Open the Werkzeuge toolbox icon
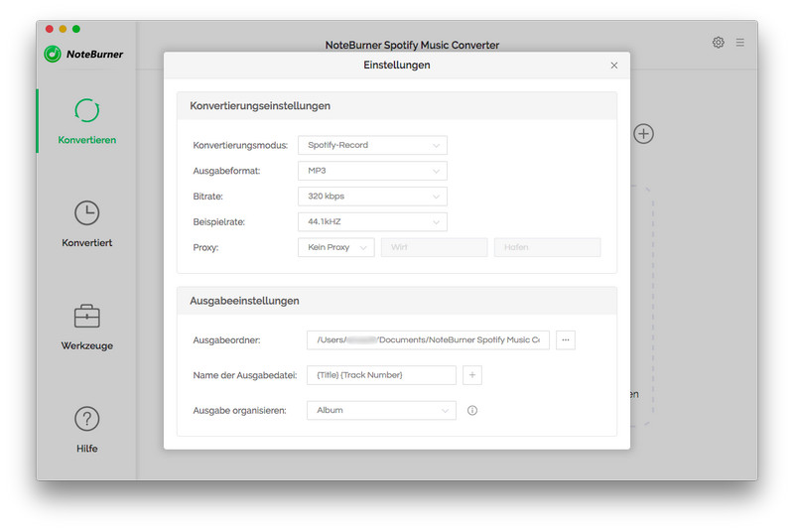Screen dimensions: 794x532 click(86, 317)
